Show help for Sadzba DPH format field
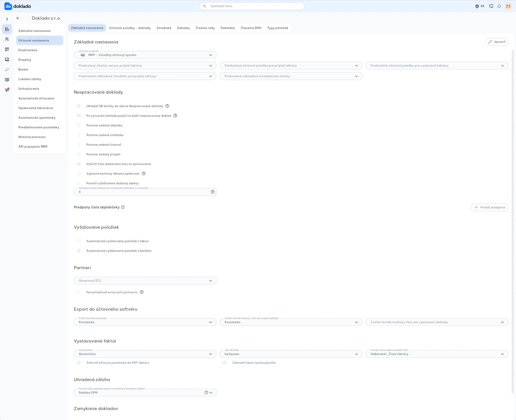Viewport: 516px width, 420px height. [x=206, y=393]
